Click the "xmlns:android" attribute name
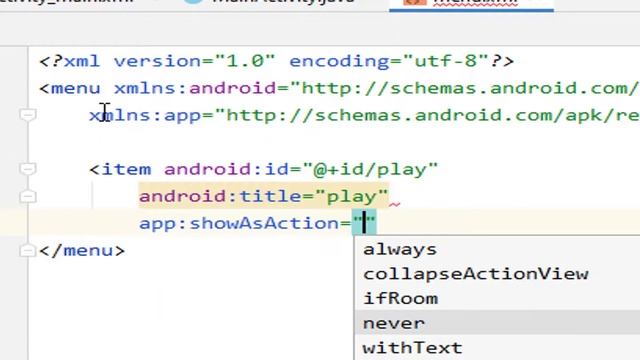Image resolution: width=640 pixels, height=360 pixels. 195,88
